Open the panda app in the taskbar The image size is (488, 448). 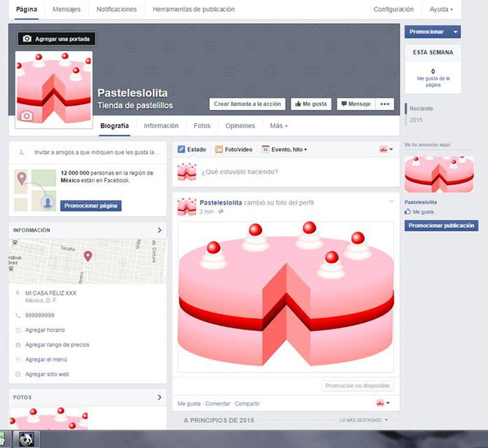tap(26, 439)
